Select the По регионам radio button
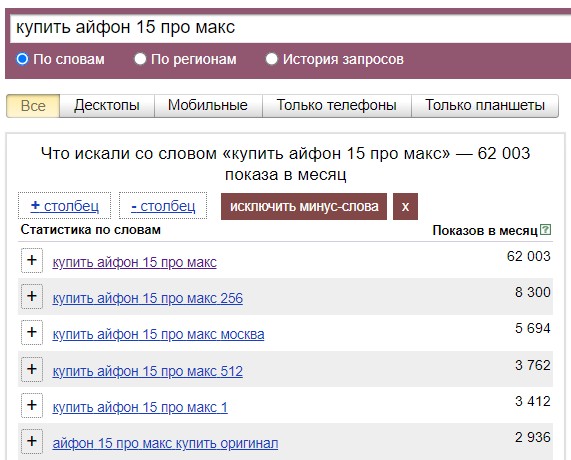Viewport: 571px width, 460px height. click(140, 59)
